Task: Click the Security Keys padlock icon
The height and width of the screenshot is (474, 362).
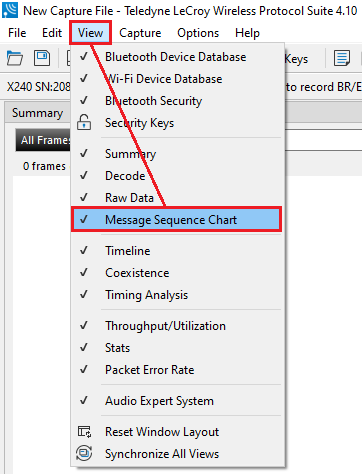Action: 84,122
